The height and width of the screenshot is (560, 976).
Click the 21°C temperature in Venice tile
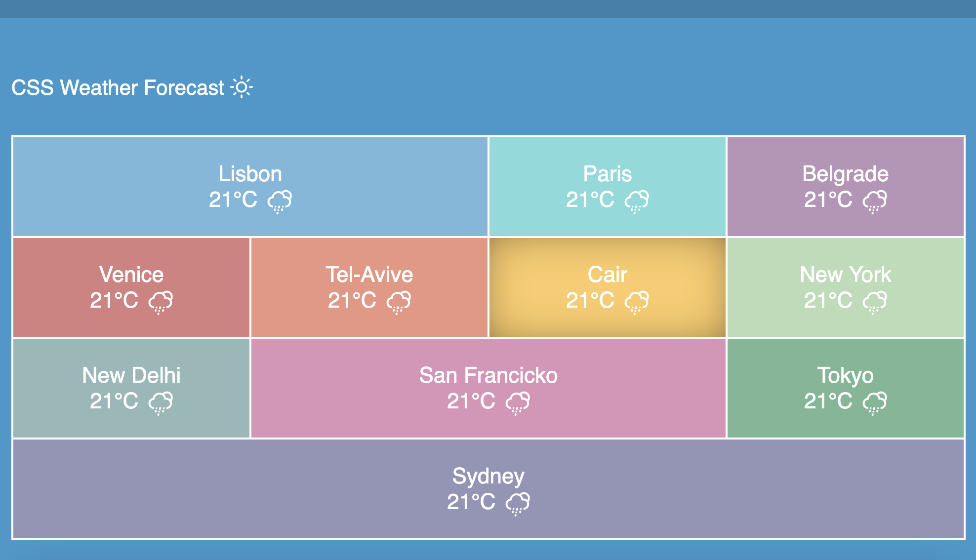point(114,300)
